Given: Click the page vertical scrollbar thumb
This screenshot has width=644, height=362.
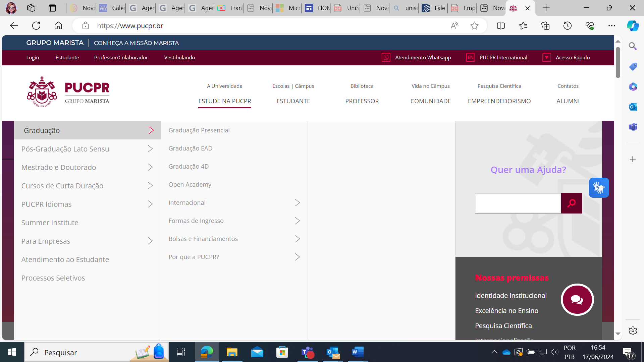Looking at the screenshot, I should click(618, 62).
